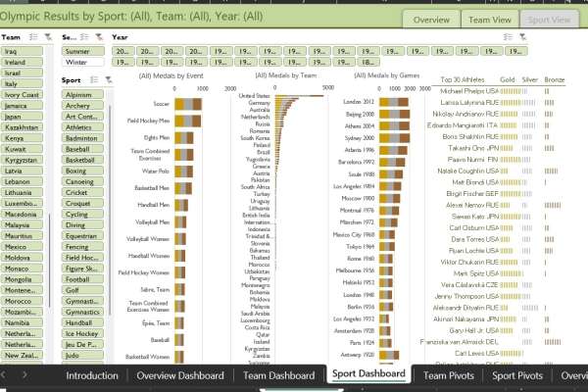Open the Overview Dashboard sheet tab
The height and width of the screenshot is (392, 588).
(180, 375)
